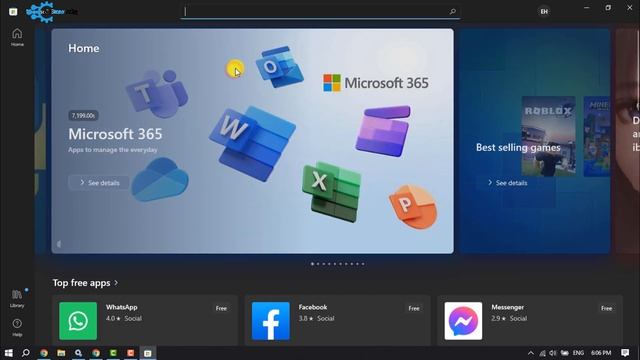Click the Free button on the Facebook card
The image size is (640, 360).
pyautogui.click(x=414, y=308)
